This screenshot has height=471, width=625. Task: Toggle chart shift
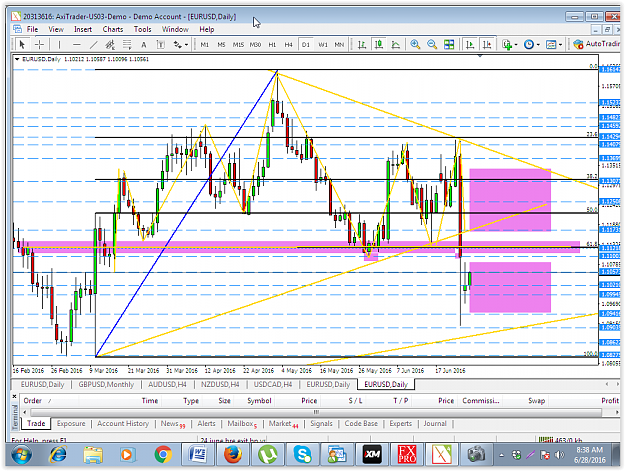(487, 44)
